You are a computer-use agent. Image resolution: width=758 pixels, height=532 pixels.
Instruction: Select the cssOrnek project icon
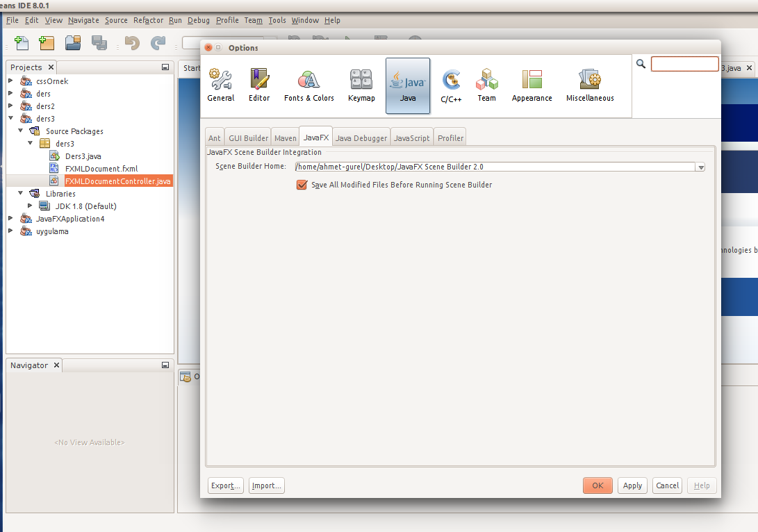click(26, 81)
